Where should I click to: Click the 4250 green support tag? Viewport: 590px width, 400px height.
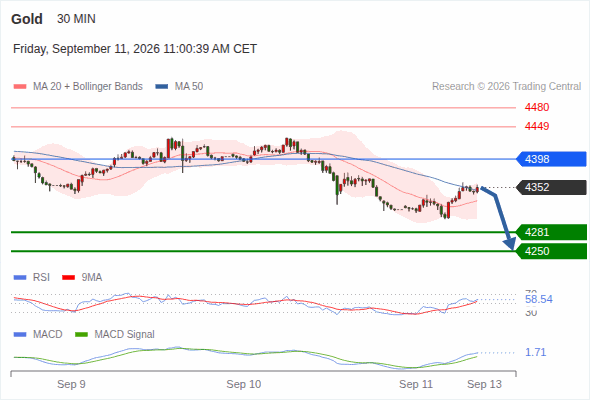pyautogui.click(x=551, y=251)
